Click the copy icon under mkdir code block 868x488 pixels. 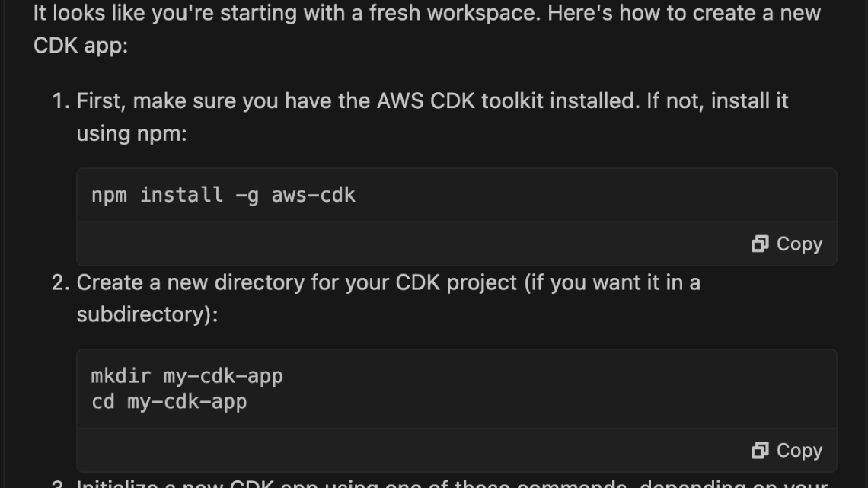[x=760, y=451]
